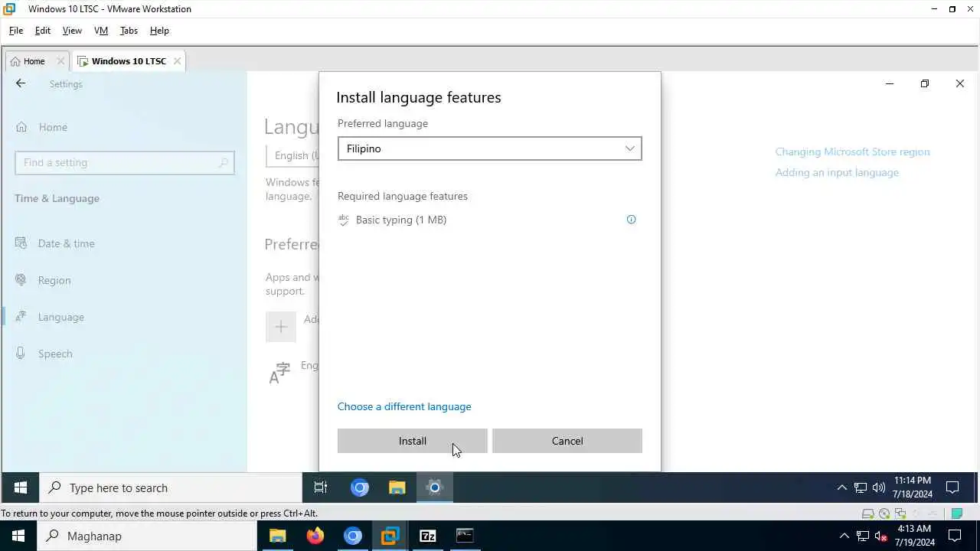Click the host Windows Start button
Image resolution: width=980 pixels, height=551 pixels.
(x=18, y=536)
